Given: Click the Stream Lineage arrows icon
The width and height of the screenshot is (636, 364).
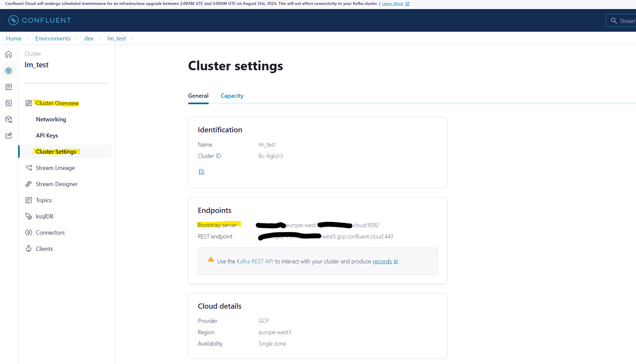Looking at the screenshot, I should tap(28, 168).
